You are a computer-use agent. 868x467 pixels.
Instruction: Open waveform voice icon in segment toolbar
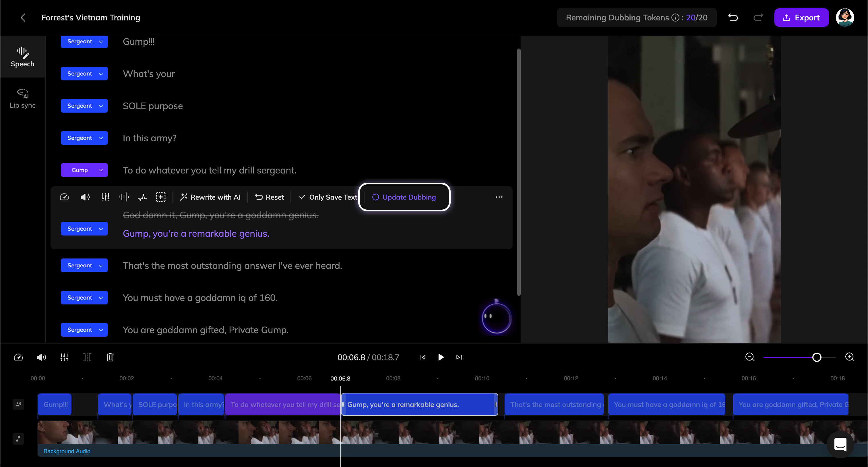124,197
